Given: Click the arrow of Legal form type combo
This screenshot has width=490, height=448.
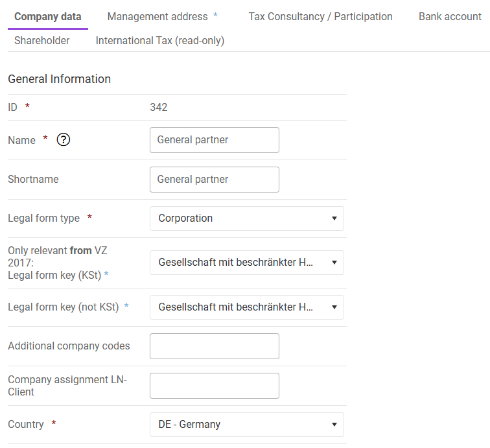Looking at the screenshot, I should [x=334, y=218].
